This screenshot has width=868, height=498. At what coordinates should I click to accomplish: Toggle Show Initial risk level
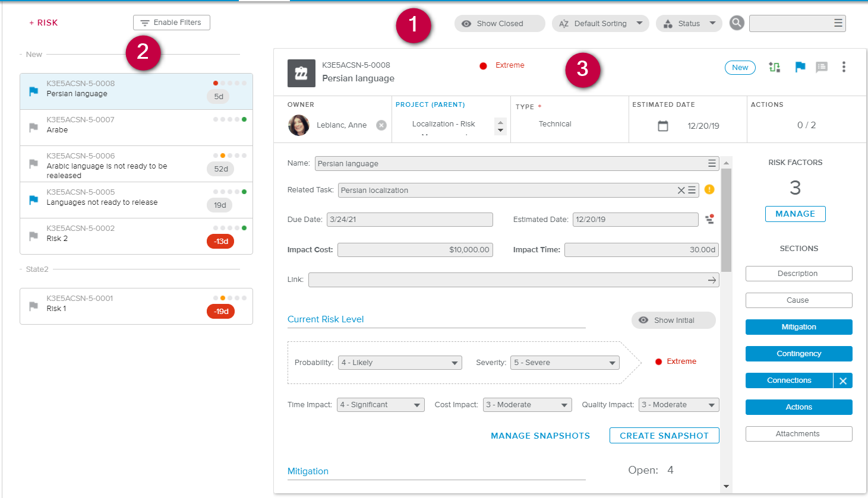click(x=673, y=321)
